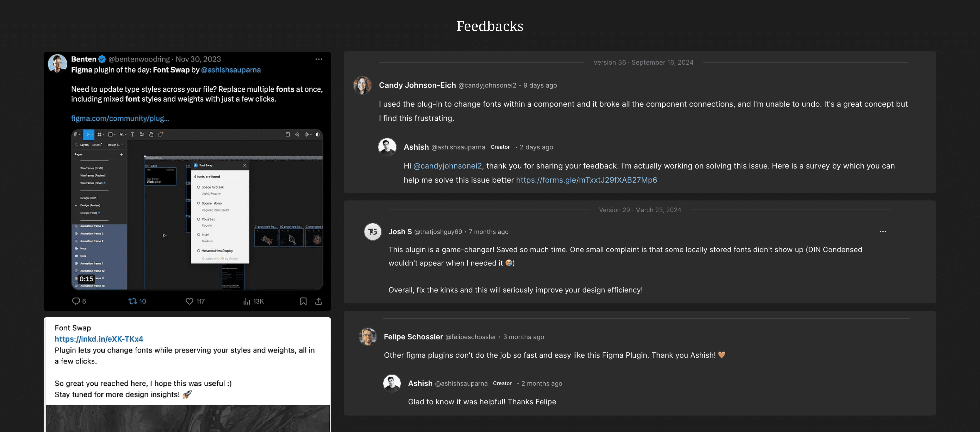
Task: Click the reply comment icon on Benten's tweet
Action: click(76, 301)
